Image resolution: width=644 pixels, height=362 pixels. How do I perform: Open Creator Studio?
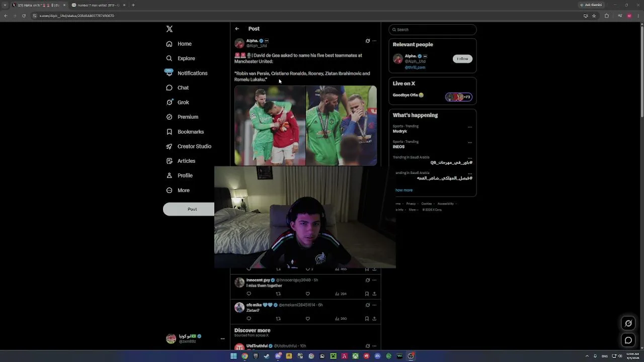point(189,146)
